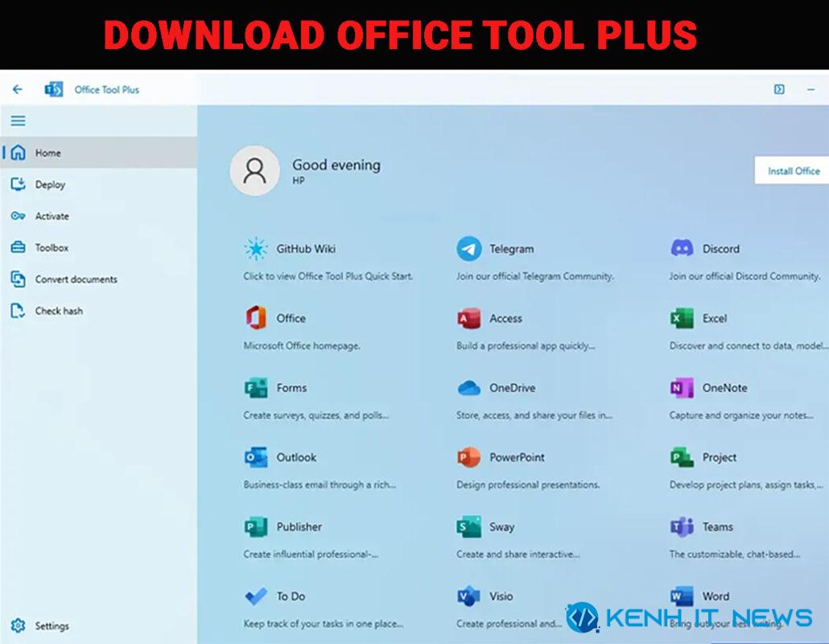
Task: Click 'Create and share interactive...' text
Action: point(518,554)
